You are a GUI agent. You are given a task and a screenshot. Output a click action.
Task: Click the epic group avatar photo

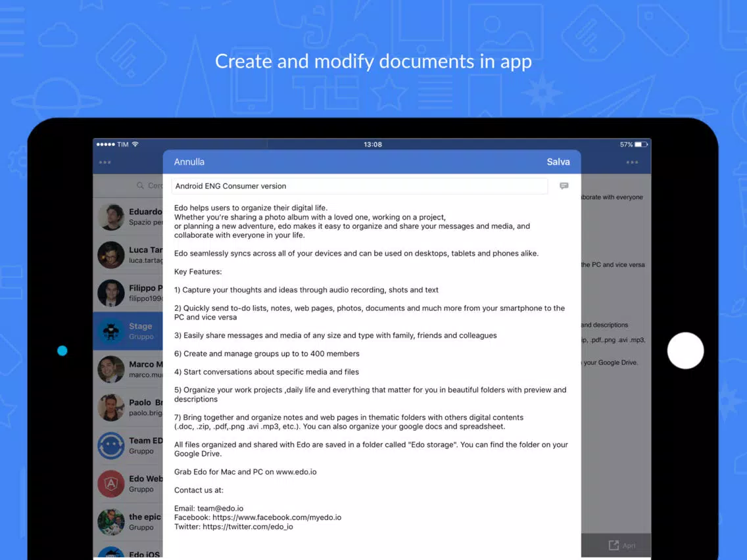pyautogui.click(x=111, y=521)
